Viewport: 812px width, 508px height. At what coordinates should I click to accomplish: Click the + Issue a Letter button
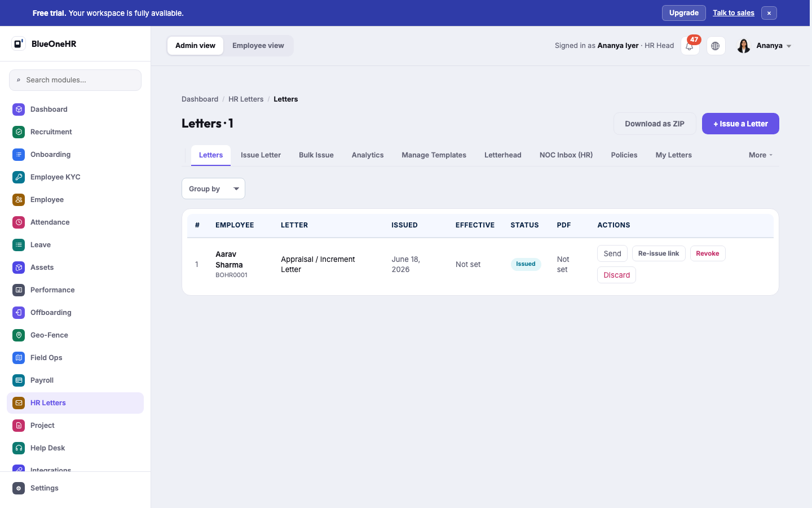pos(740,124)
